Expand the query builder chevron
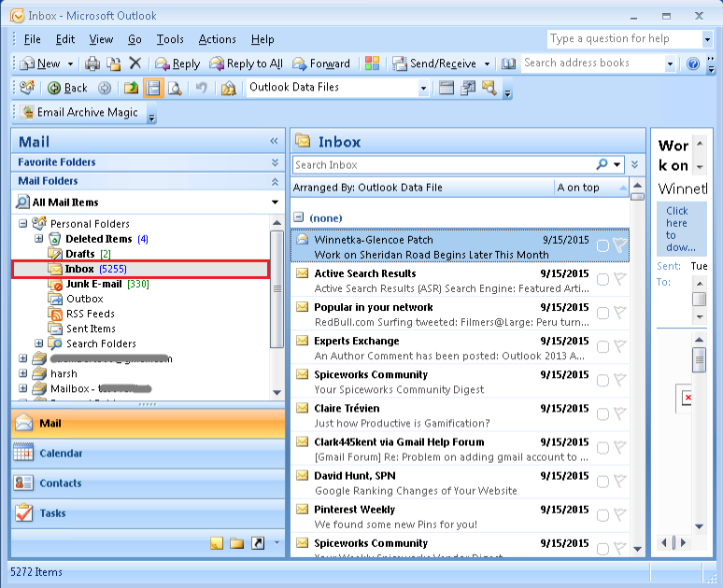723x588 pixels. click(x=635, y=164)
